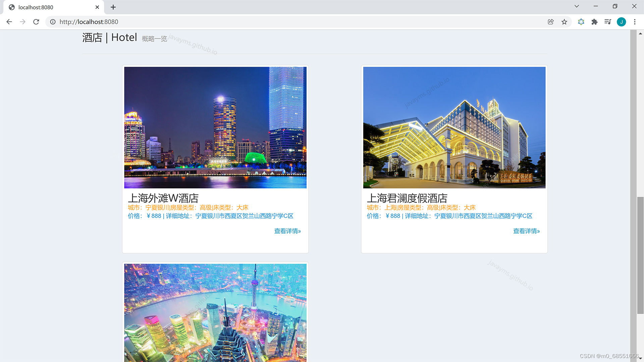The width and height of the screenshot is (644, 362).
Task: Open Chrome three-dot menu
Action: click(635, 22)
